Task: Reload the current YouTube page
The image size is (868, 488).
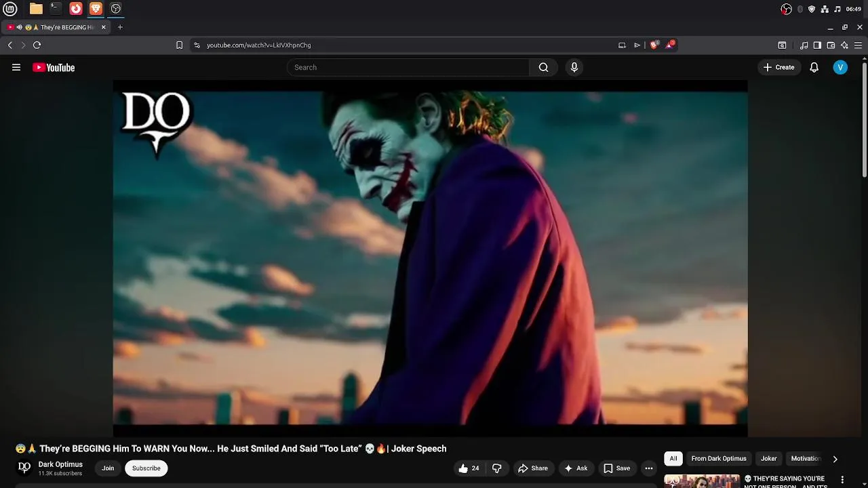Action: point(37,45)
